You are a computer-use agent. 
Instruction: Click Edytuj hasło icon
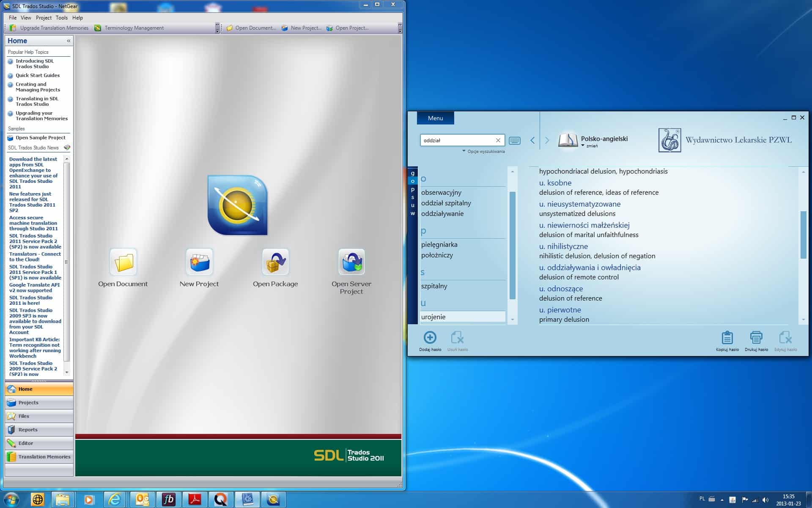click(x=785, y=337)
